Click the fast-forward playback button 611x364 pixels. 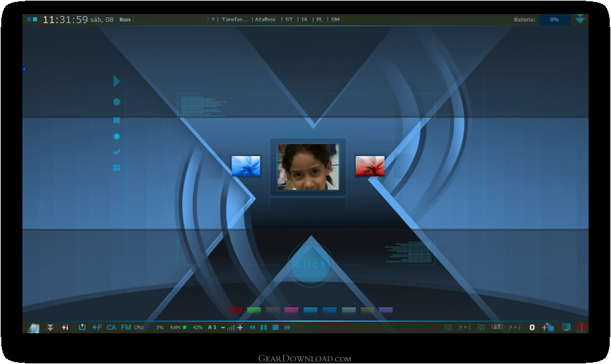pos(287,328)
